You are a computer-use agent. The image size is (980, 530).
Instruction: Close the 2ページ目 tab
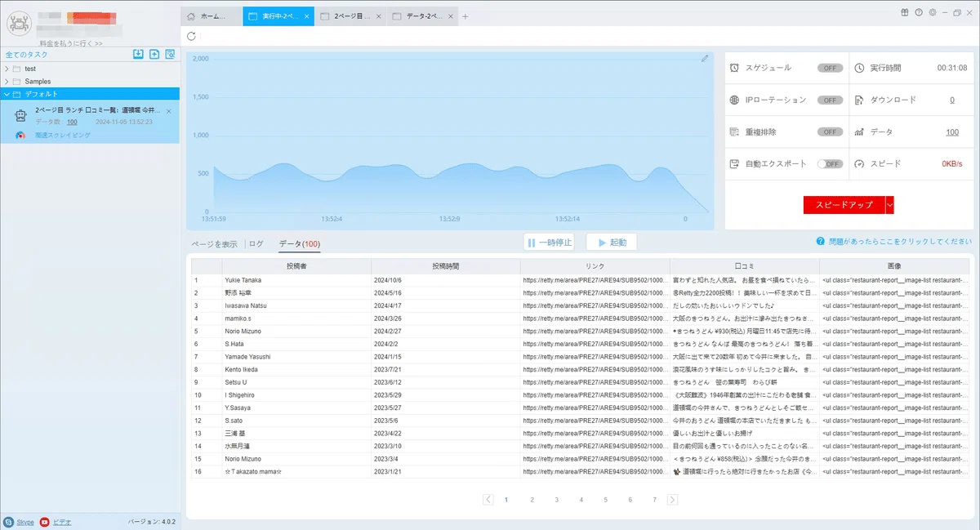[x=377, y=16]
